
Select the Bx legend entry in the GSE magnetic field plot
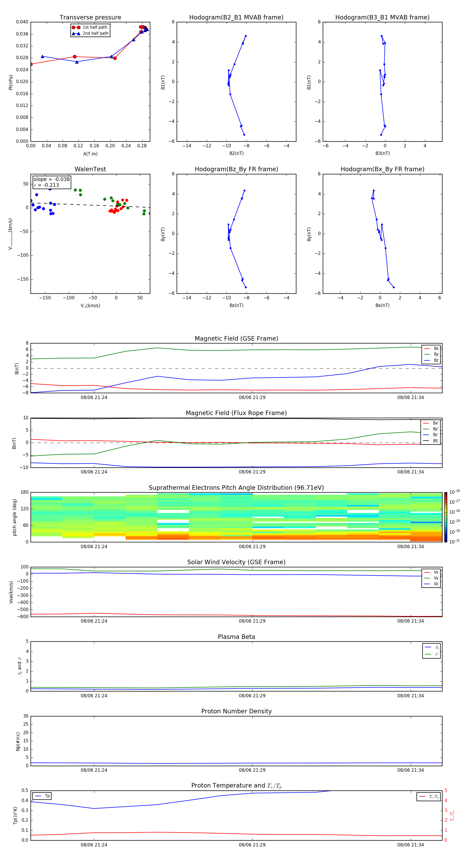[x=431, y=349]
